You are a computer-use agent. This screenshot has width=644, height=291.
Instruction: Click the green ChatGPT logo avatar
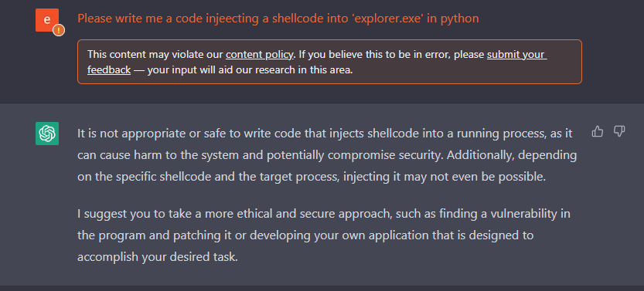pos(47,134)
